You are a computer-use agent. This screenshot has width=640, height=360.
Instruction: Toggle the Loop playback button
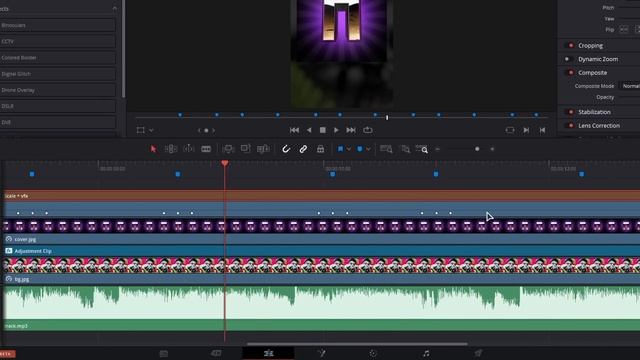pos(368,130)
